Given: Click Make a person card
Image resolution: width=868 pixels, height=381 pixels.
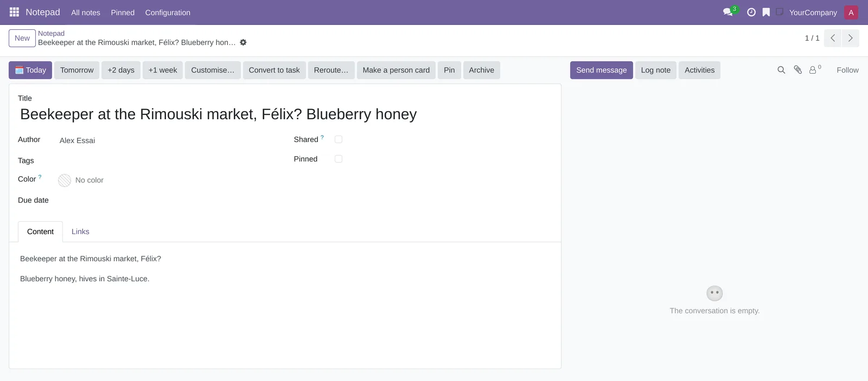Looking at the screenshot, I should tap(396, 70).
